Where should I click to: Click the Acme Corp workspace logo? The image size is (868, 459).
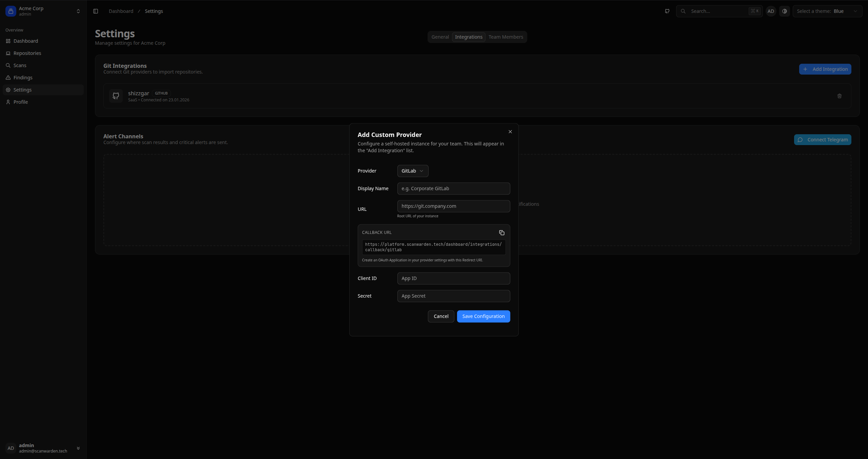tap(11, 11)
